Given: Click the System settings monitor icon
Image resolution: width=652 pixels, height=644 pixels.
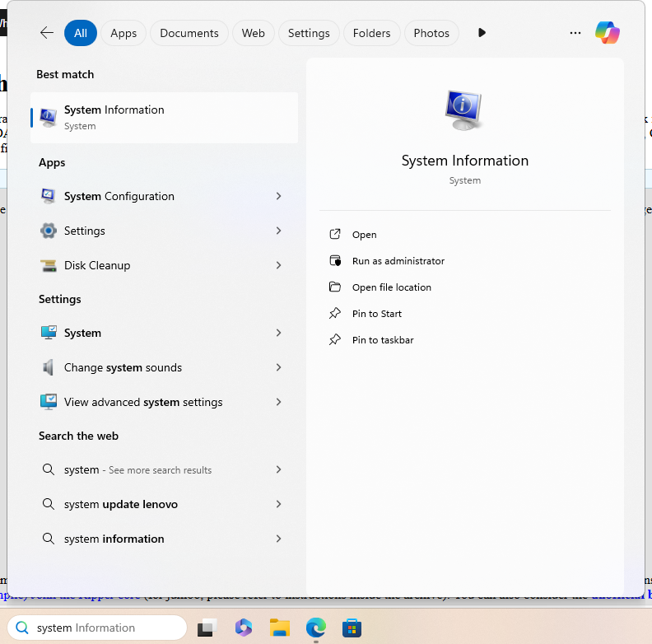Looking at the screenshot, I should (x=49, y=333).
